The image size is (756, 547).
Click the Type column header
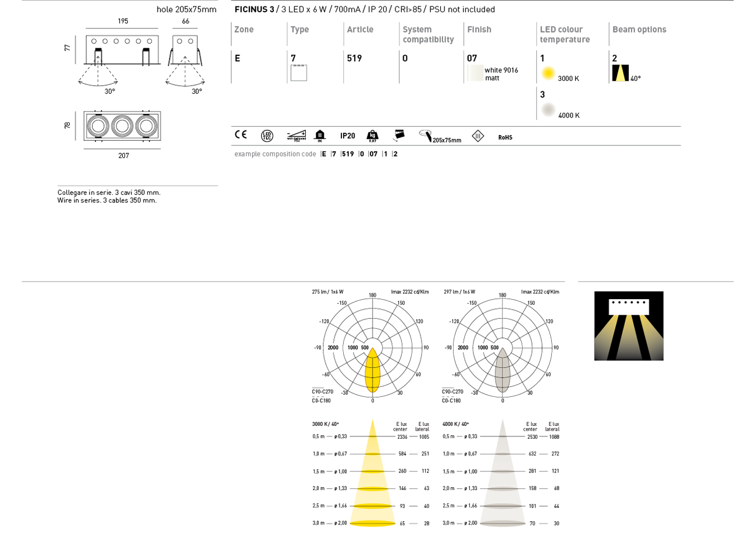coord(299,30)
